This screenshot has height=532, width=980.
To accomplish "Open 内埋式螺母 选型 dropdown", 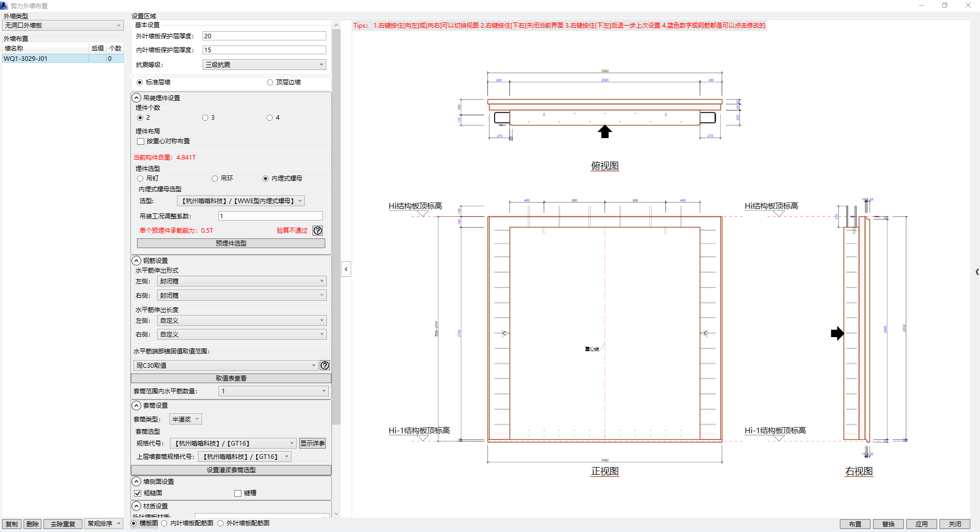I will (241, 201).
